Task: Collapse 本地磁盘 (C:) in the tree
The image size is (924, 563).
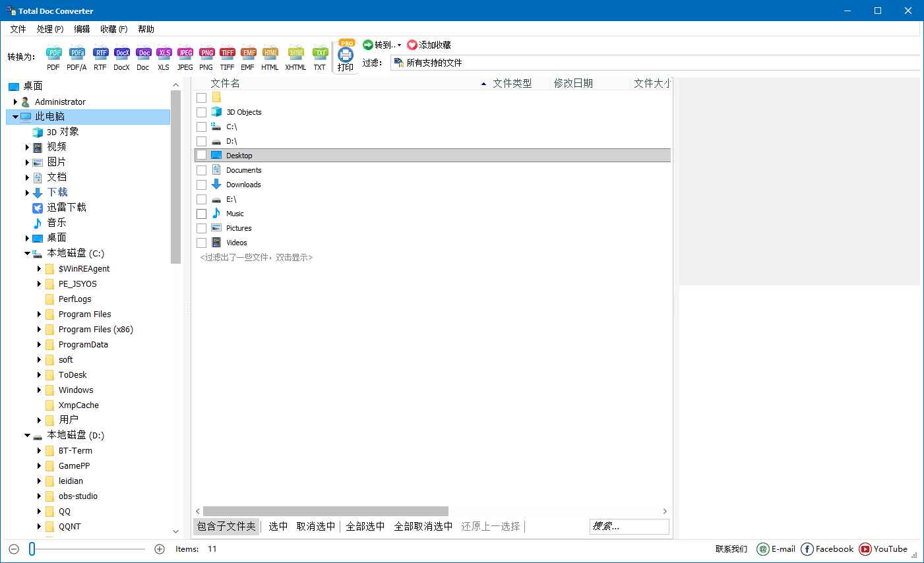Action: click(28, 253)
